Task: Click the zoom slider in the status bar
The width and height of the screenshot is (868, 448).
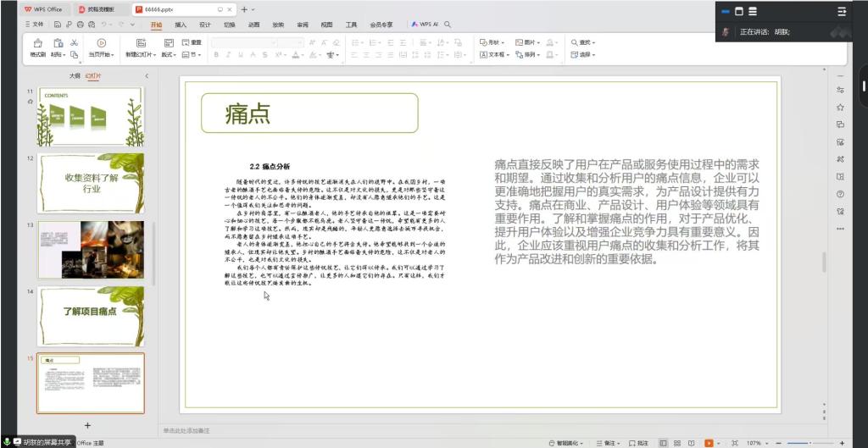Action: pyautogui.click(x=810, y=443)
